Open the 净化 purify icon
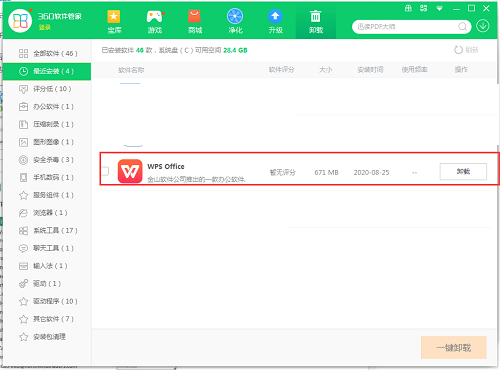 click(235, 21)
